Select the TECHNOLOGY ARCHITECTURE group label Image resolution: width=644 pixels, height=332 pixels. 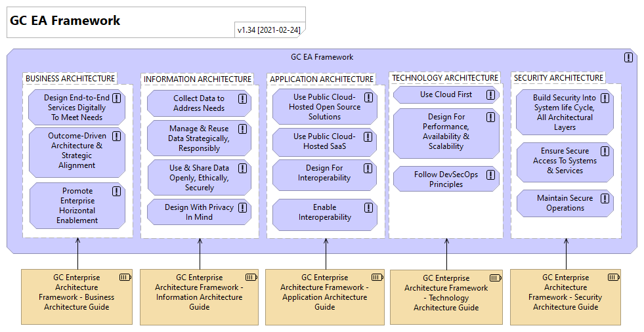coord(445,78)
